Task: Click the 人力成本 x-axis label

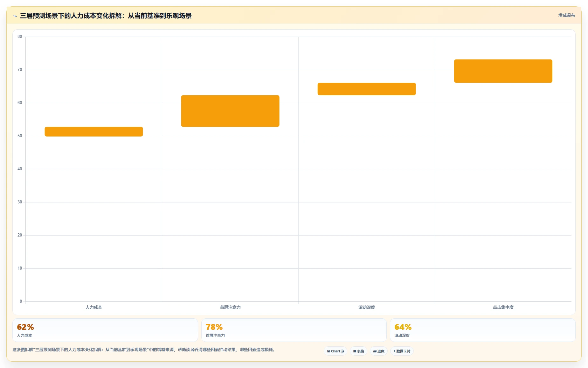Action: [94, 307]
